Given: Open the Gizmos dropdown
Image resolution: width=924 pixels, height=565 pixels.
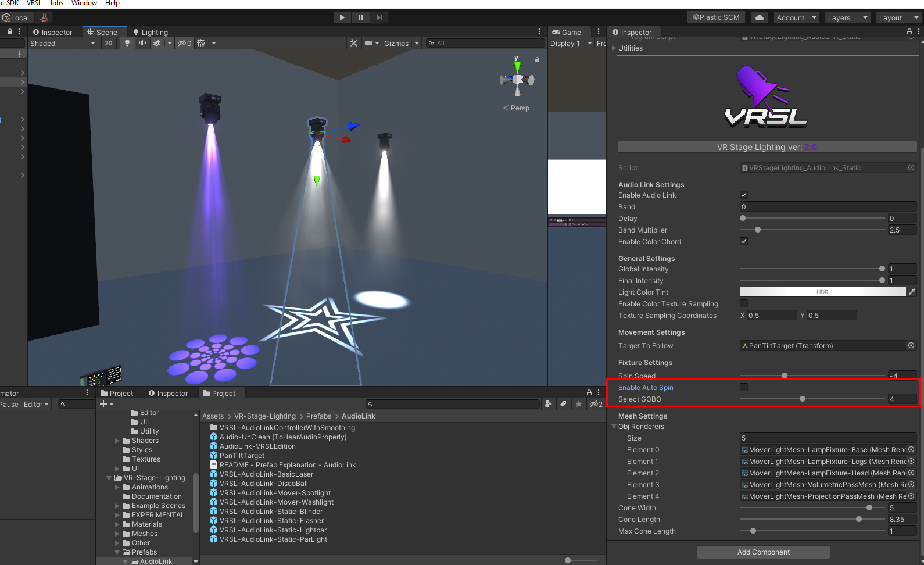Looking at the screenshot, I should (401, 43).
